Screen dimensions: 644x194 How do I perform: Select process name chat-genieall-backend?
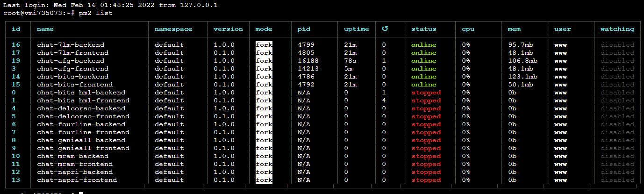(x=81, y=140)
